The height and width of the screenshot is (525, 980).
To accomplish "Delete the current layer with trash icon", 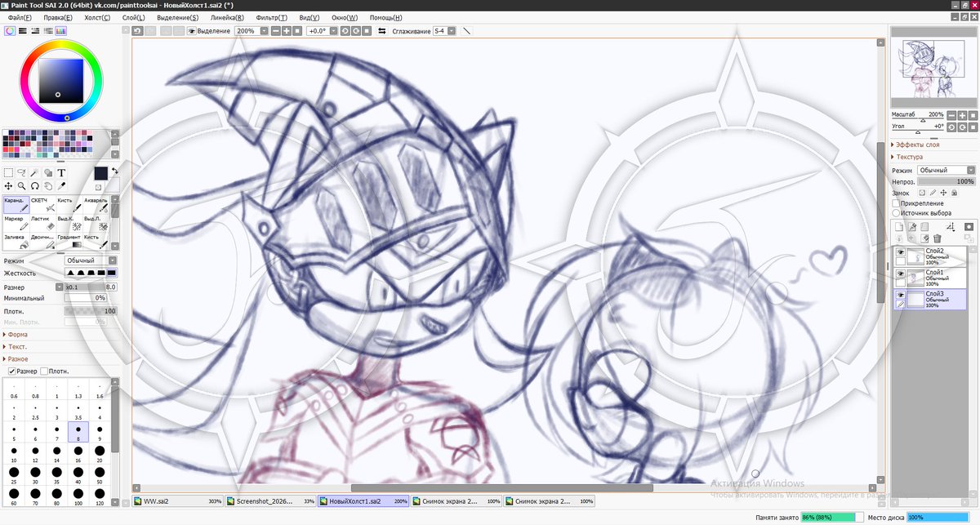I will (938, 238).
